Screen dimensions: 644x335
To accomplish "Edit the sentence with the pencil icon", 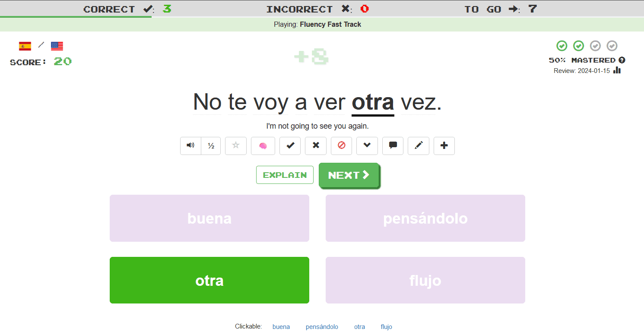I will pos(418,146).
